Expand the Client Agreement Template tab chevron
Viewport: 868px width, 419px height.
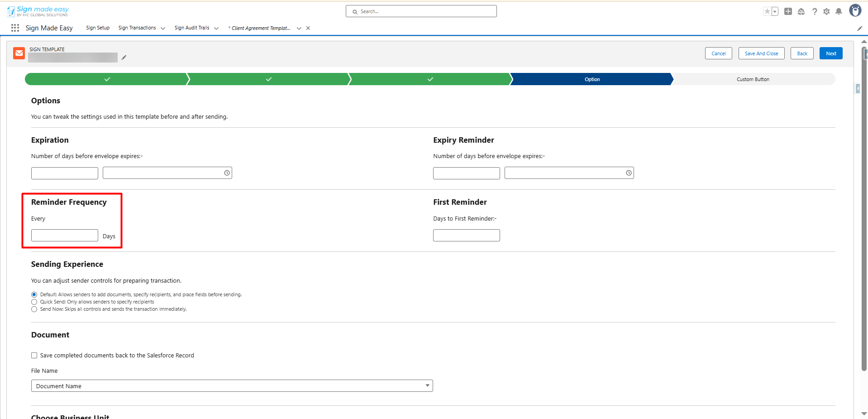coord(299,28)
